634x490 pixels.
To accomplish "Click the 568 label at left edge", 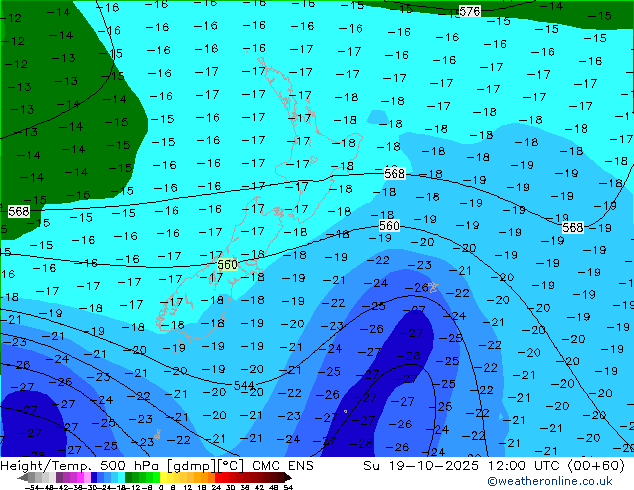I will pos(19,211).
